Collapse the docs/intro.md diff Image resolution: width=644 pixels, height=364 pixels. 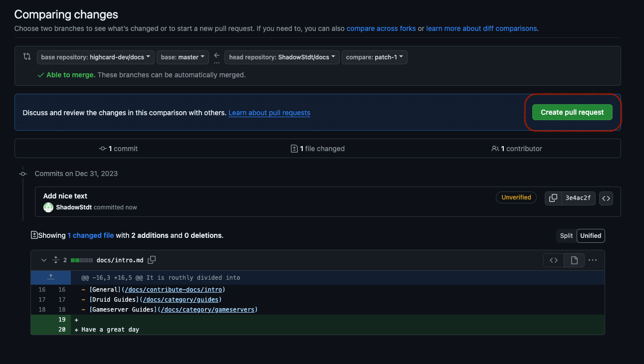(43, 260)
